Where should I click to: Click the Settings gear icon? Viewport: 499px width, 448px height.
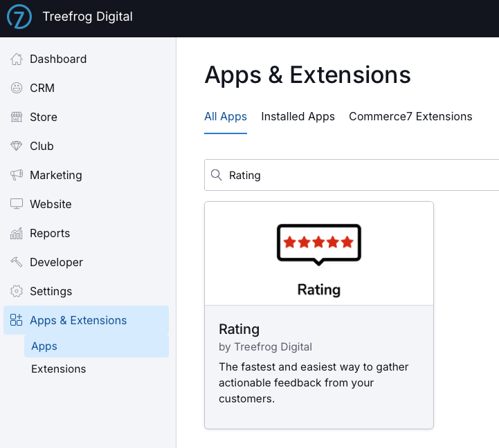(17, 291)
